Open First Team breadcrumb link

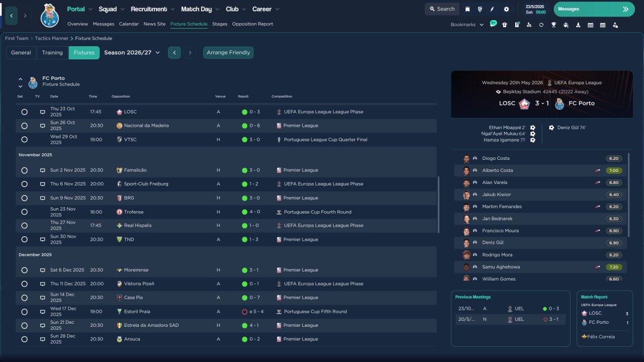click(x=17, y=38)
